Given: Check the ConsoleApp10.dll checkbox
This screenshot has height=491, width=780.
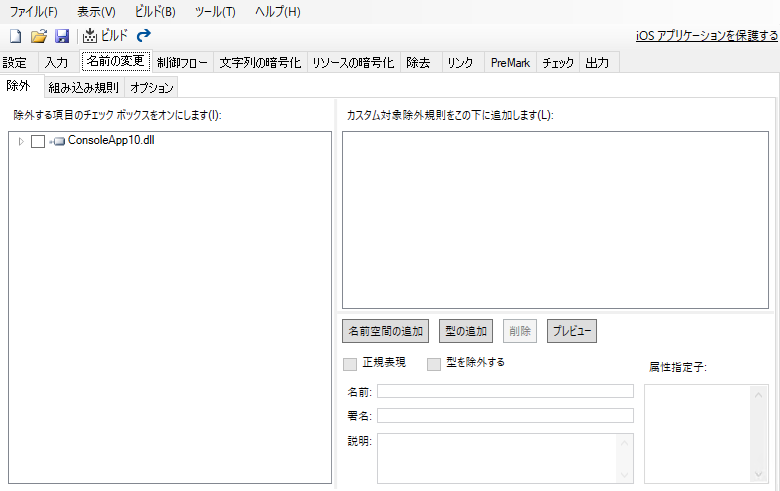Looking at the screenshot, I should coord(38,141).
